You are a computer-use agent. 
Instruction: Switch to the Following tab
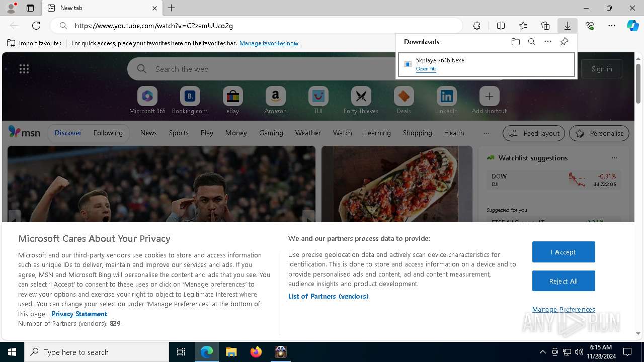108,133
